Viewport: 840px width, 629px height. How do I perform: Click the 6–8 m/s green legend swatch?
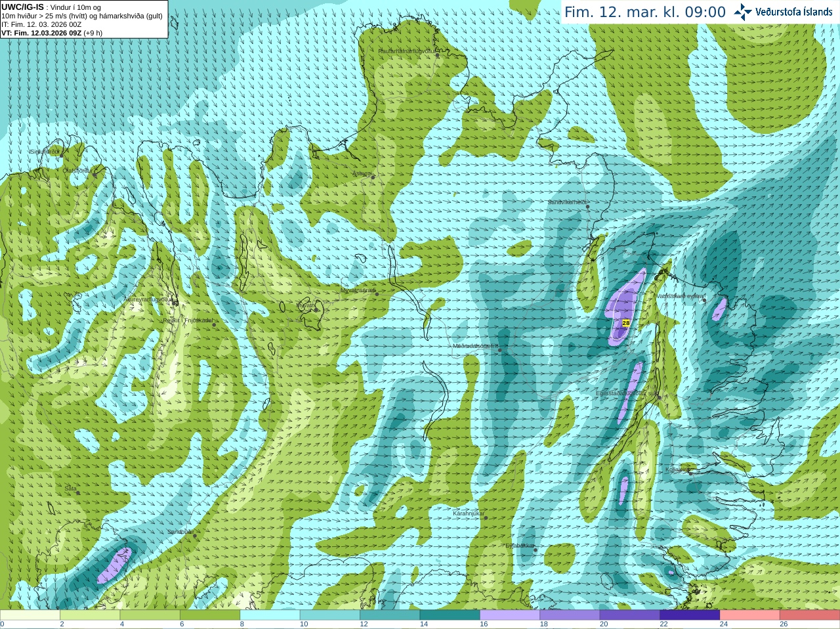[210, 615]
